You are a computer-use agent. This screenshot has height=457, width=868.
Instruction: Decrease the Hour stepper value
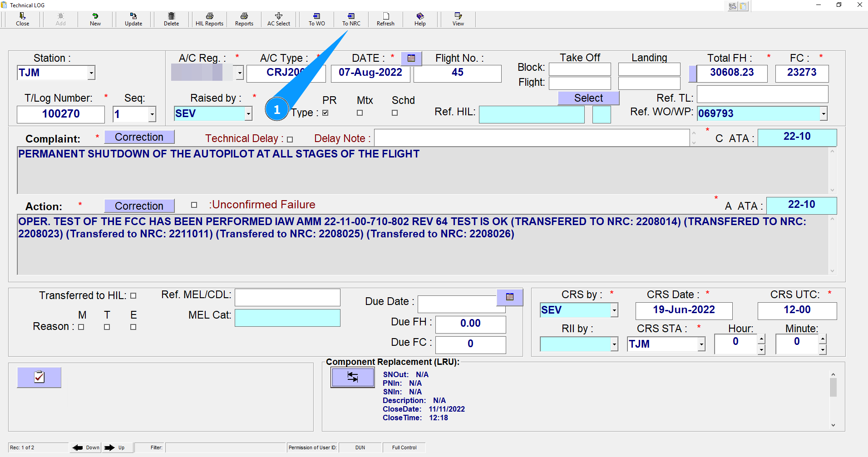coord(761,349)
